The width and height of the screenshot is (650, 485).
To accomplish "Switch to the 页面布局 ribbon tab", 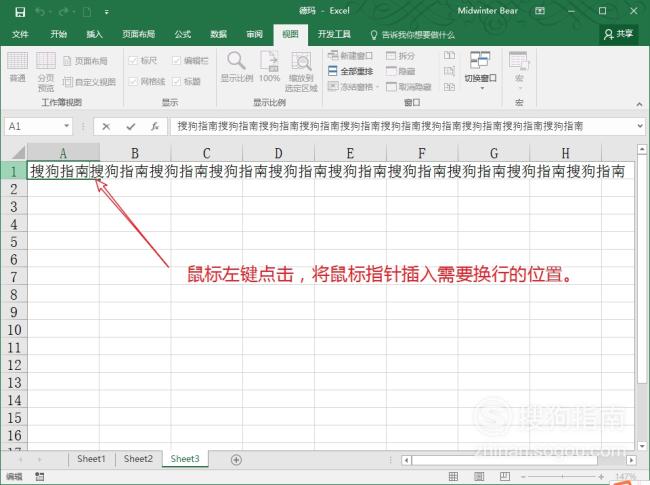I will pos(138,34).
